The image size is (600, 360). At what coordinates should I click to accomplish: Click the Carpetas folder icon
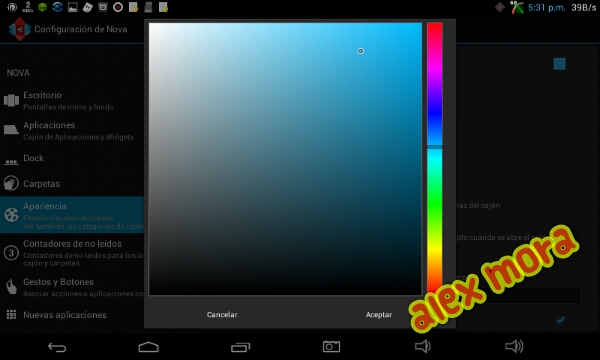coord(11,183)
